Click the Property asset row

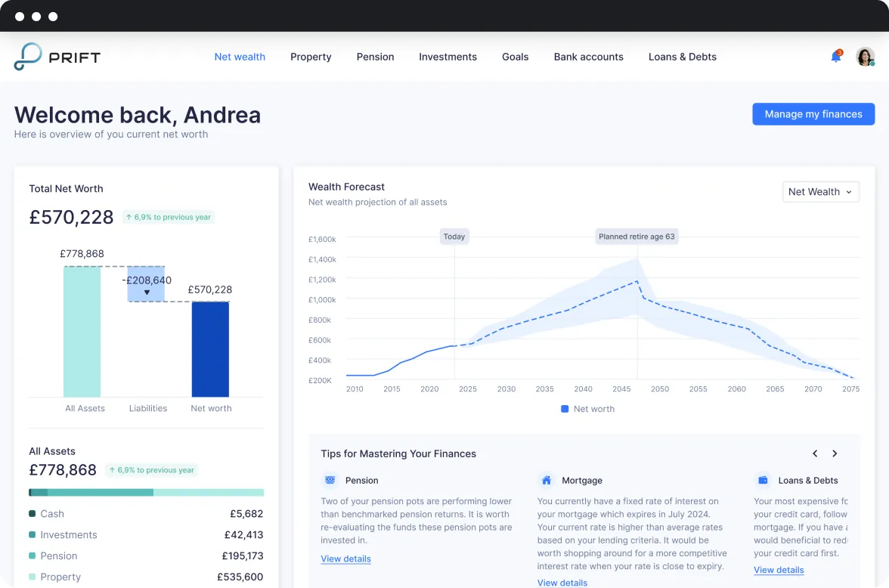[x=147, y=577]
